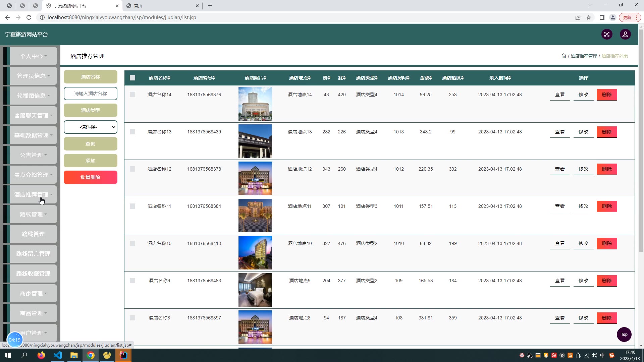Image resolution: width=644 pixels, height=362 pixels.
Task: Click the home icon in breadcrumb
Action: (563, 56)
